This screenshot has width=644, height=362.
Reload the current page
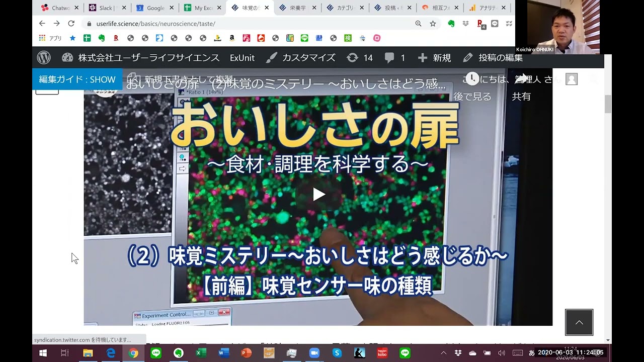coord(71,24)
